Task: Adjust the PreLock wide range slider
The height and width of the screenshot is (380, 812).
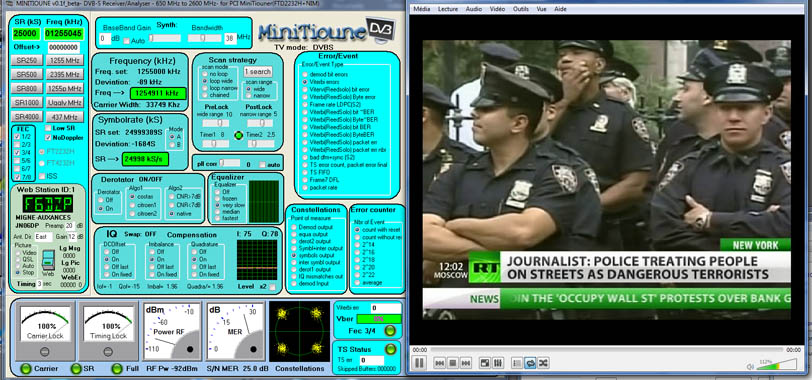Action: 215,123
